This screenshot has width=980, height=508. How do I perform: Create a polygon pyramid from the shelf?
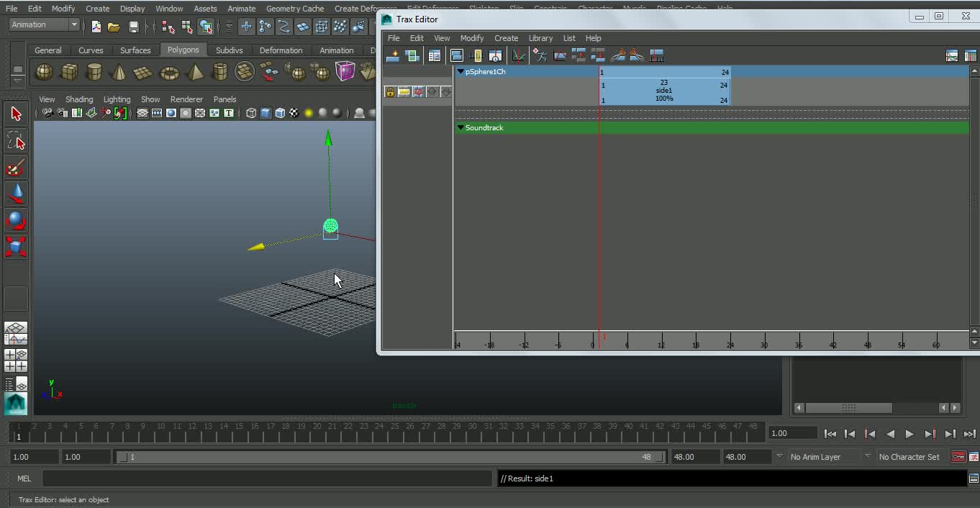click(194, 72)
